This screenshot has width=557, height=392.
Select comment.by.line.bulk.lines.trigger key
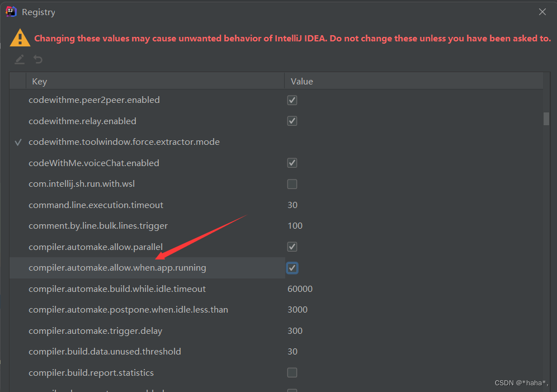(x=98, y=226)
